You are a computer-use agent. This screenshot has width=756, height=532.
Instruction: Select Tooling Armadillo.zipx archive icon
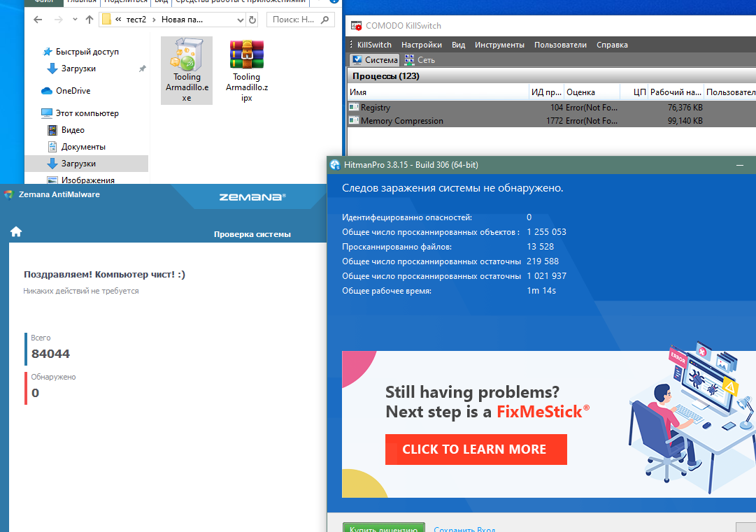[246, 71]
